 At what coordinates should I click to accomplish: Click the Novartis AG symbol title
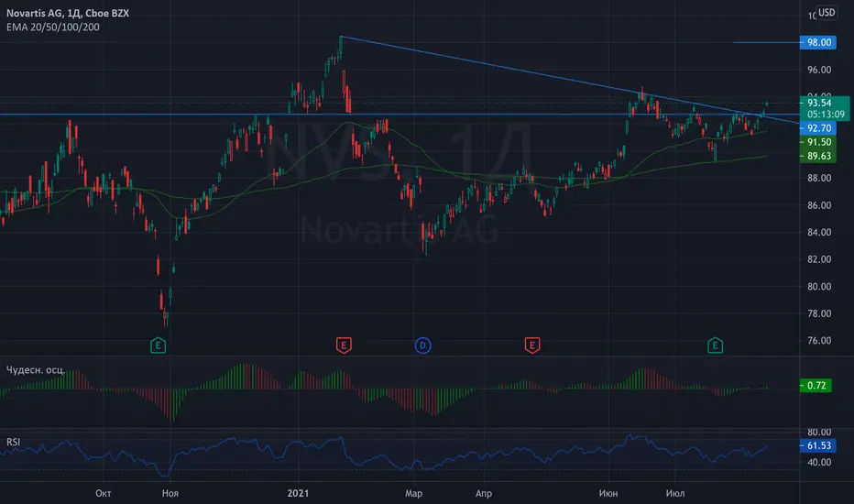pos(68,13)
